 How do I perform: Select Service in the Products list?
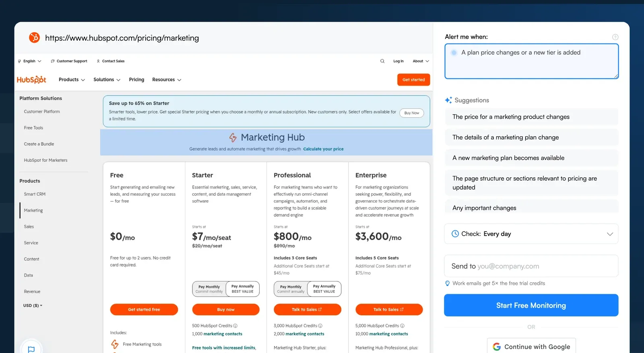31,243
